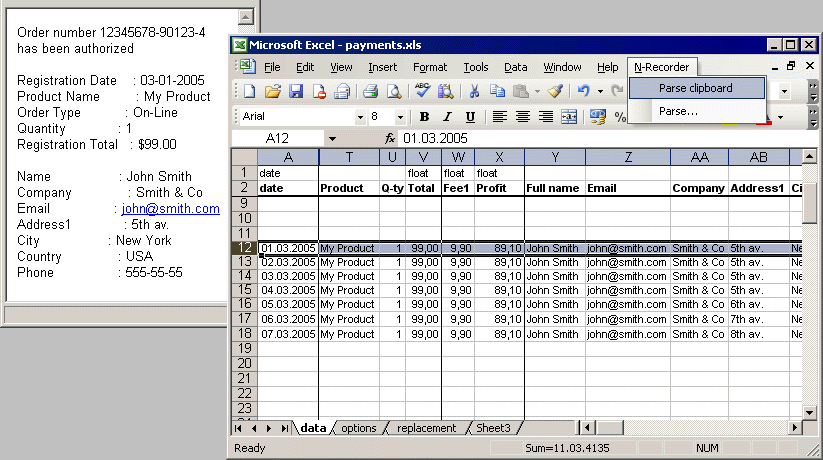Center cell text horizontally
The height and width of the screenshot is (460, 823).
coord(522,117)
